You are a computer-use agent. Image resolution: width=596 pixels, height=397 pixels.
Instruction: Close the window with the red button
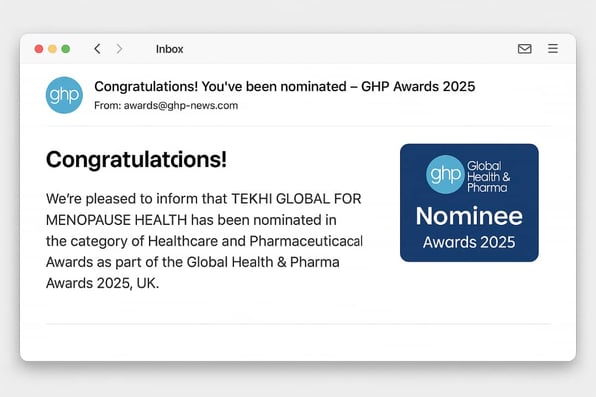(39, 49)
